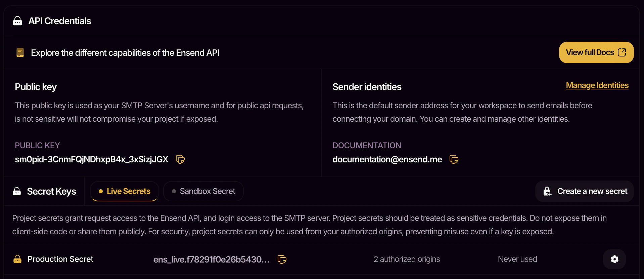This screenshot has height=279, width=644.
Task: Click the Production Secret lock icon
Action: [17, 259]
